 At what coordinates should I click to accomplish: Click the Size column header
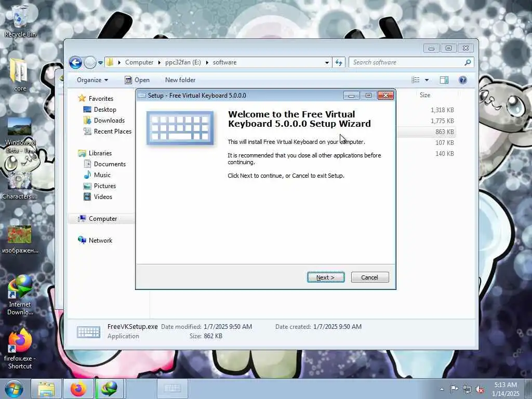pyautogui.click(x=425, y=95)
